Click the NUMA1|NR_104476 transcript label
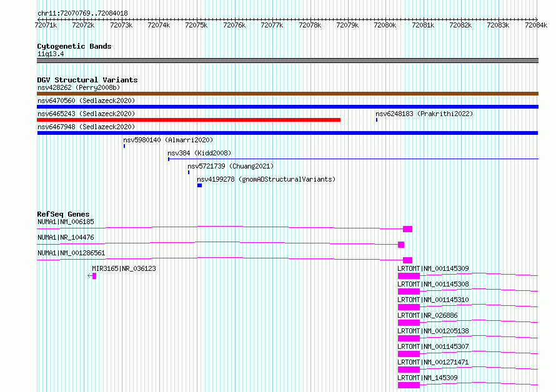 [x=66, y=237]
